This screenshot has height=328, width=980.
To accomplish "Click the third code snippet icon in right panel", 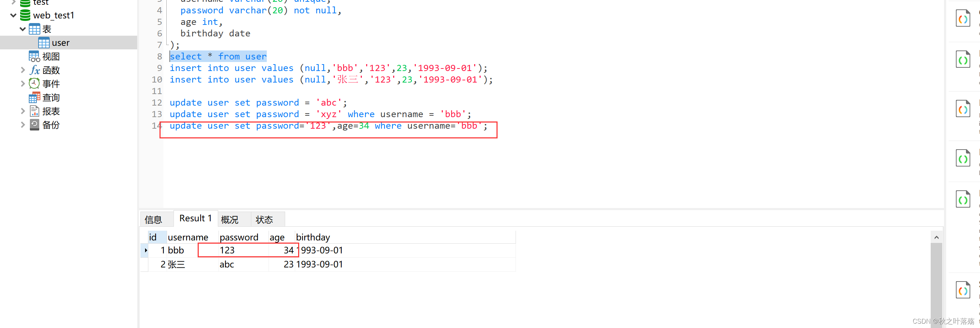I will (963, 109).
